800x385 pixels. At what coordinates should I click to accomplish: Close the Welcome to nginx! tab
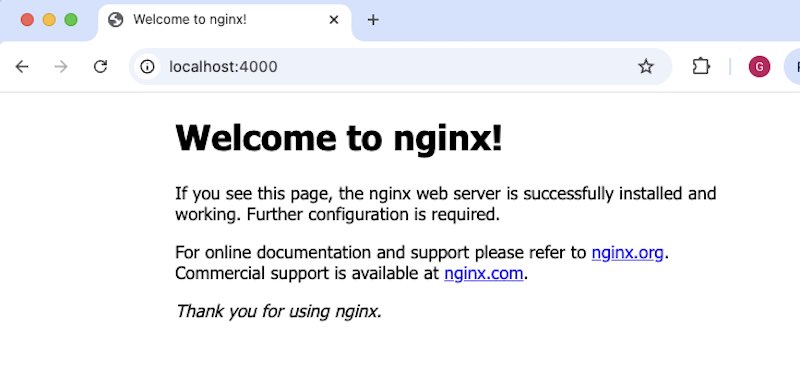[x=334, y=20]
